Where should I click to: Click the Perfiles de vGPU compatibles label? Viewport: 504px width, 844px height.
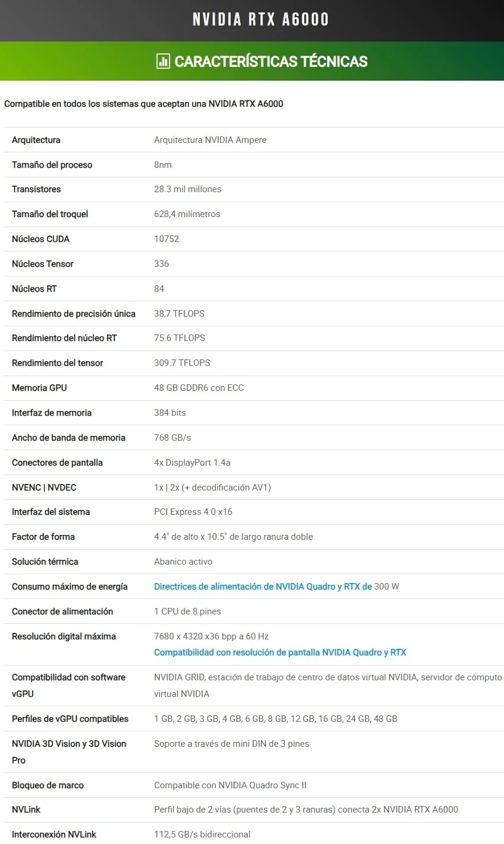[x=70, y=719]
